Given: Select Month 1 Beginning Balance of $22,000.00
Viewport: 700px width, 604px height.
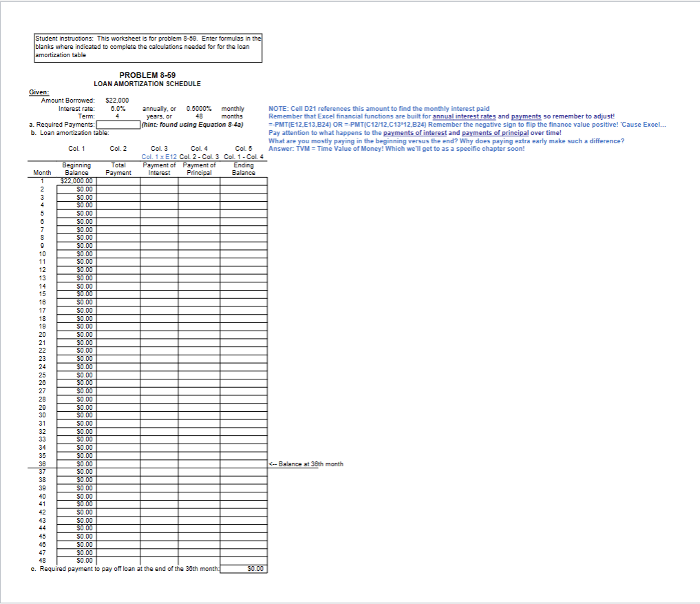Looking at the screenshot, I should 76,180.
